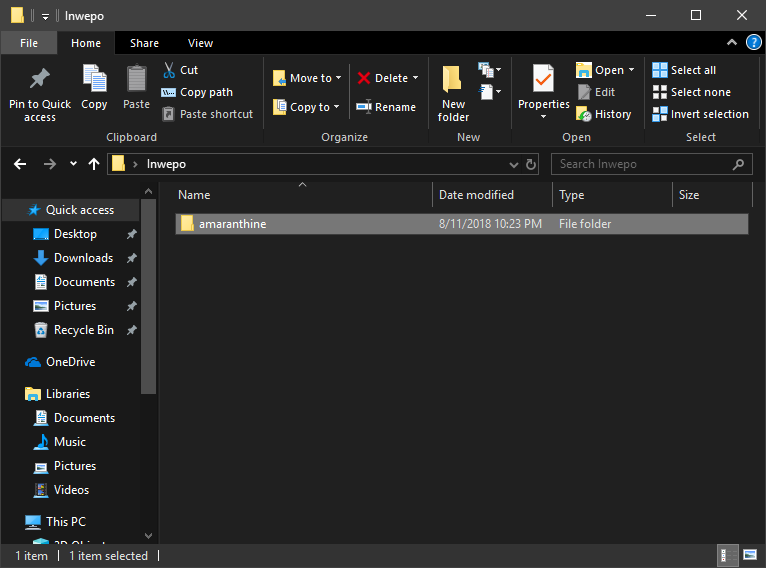This screenshot has width=766, height=568.
Task: Open the View ribbon tab
Action: [x=200, y=43]
